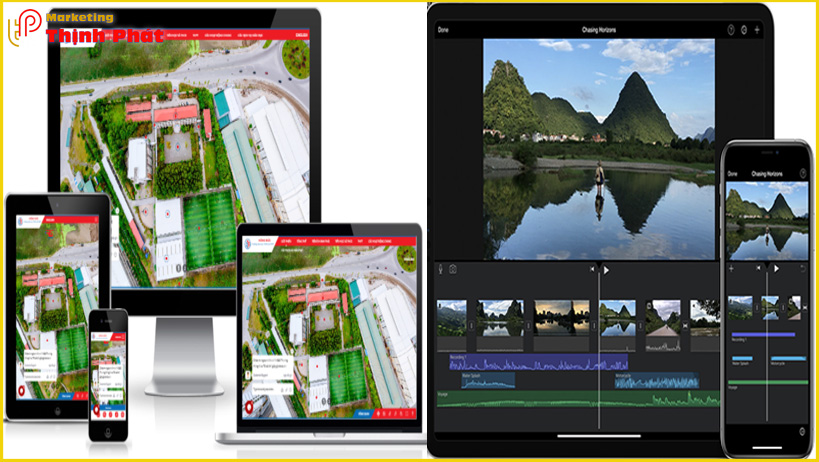Click the iPhone video preview
Viewport: 819px width, 462px height.
[x=767, y=220]
